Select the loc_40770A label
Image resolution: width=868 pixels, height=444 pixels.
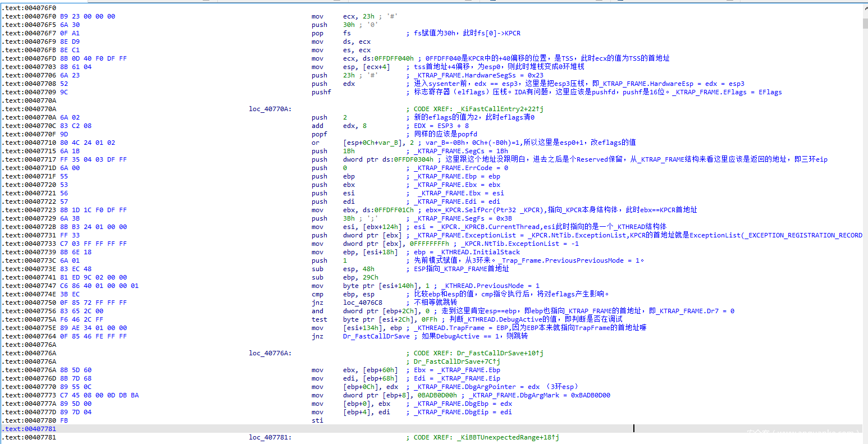[270, 109]
